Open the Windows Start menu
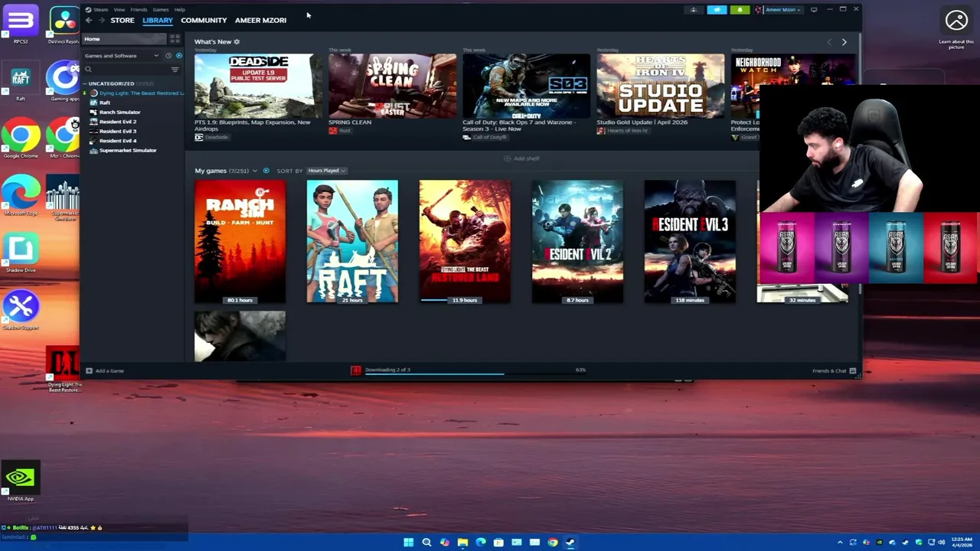 409,543
